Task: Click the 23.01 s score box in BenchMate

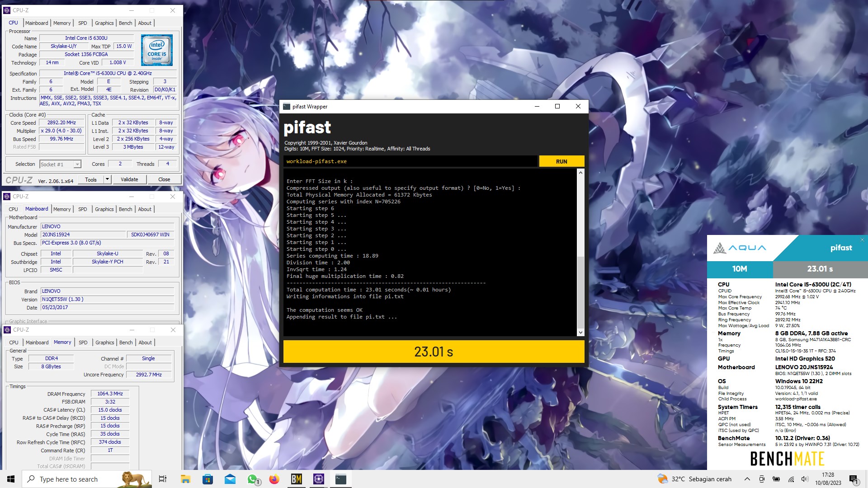Action: (820, 269)
